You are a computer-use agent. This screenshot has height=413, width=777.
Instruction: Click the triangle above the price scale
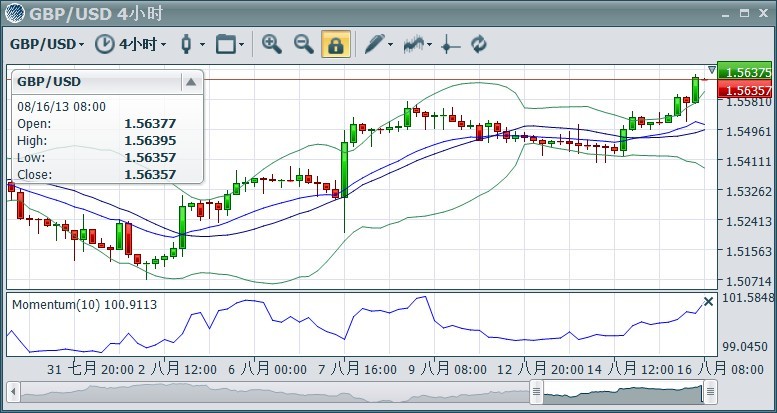(x=712, y=70)
